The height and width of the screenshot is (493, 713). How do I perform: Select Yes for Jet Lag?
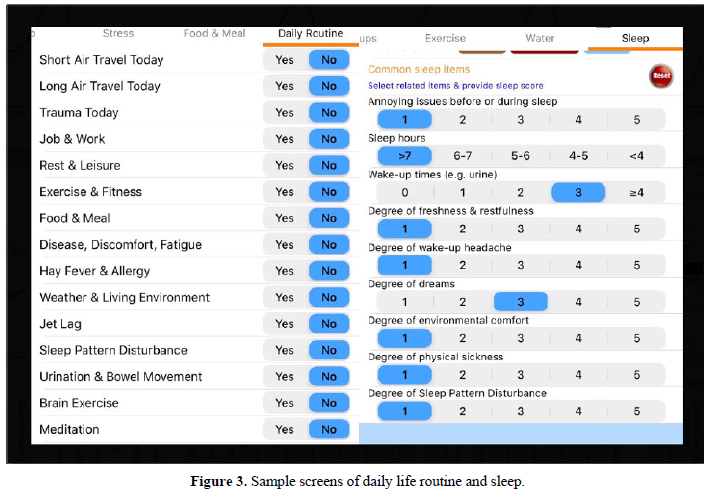pos(285,324)
